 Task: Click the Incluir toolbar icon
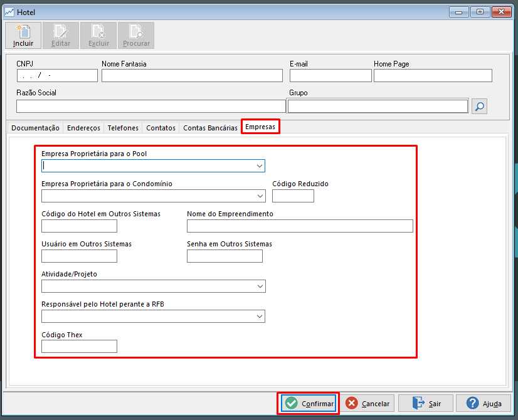click(x=23, y=35)
